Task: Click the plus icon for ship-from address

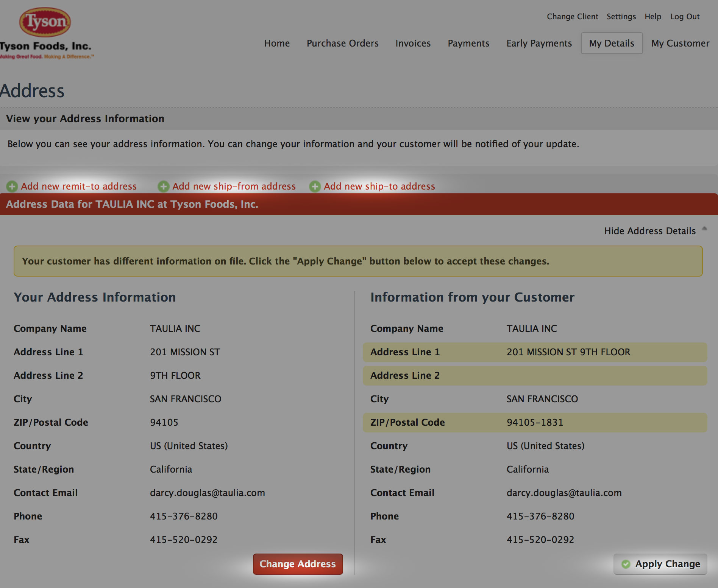Action: [x=164, y=186]
